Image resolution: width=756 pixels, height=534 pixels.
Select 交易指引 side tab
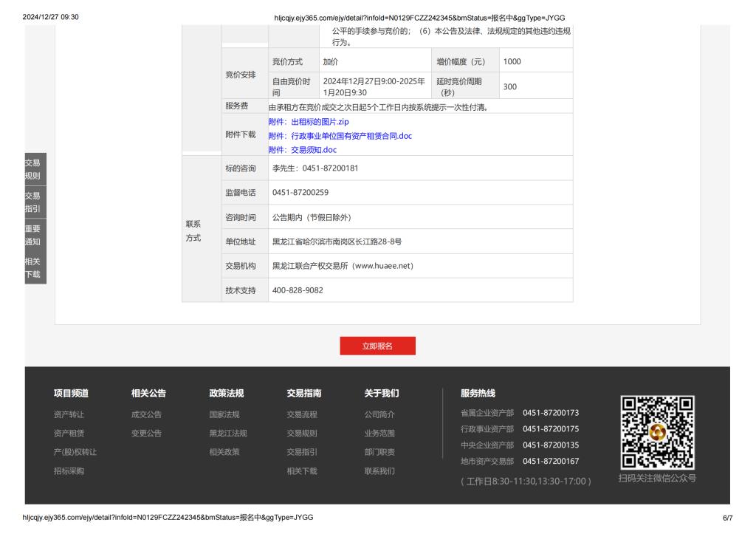[x=32, y=202]
